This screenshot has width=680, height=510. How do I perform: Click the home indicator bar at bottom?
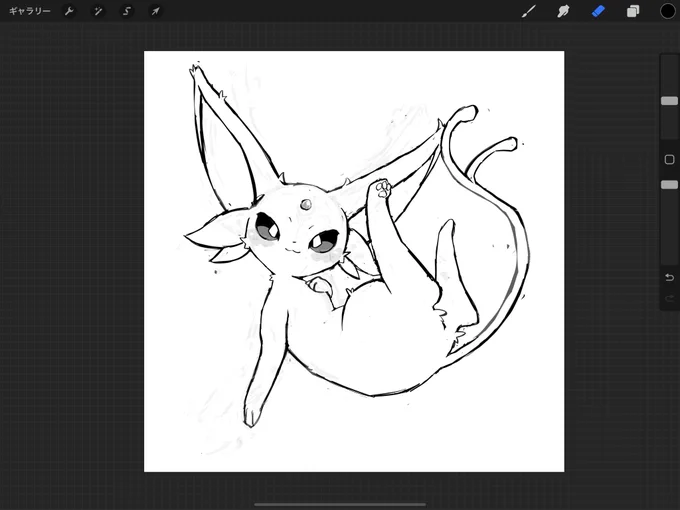pos(340,504)
